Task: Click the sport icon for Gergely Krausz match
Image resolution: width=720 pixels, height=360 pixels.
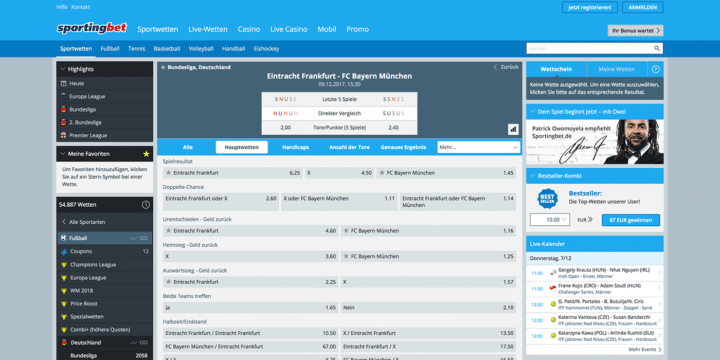Action: click(553, 272)
